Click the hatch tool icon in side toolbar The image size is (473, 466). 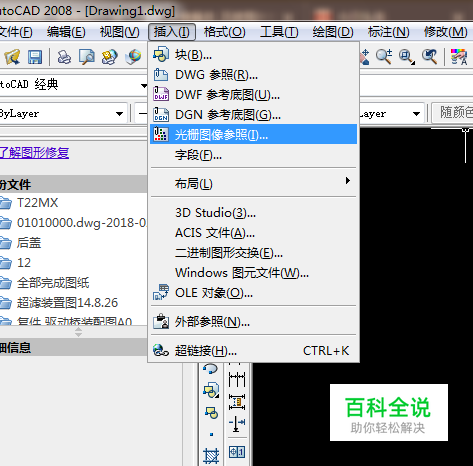point(211,456)
